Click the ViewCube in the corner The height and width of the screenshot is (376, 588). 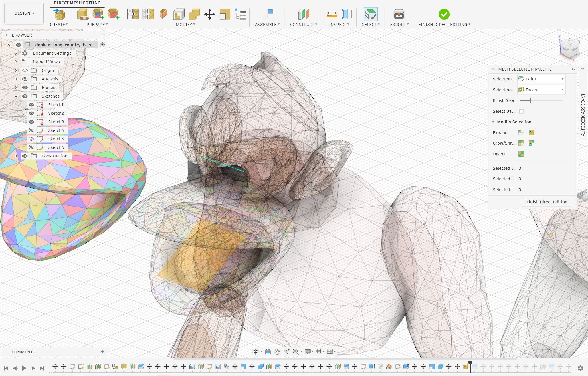tap(569, 48)
